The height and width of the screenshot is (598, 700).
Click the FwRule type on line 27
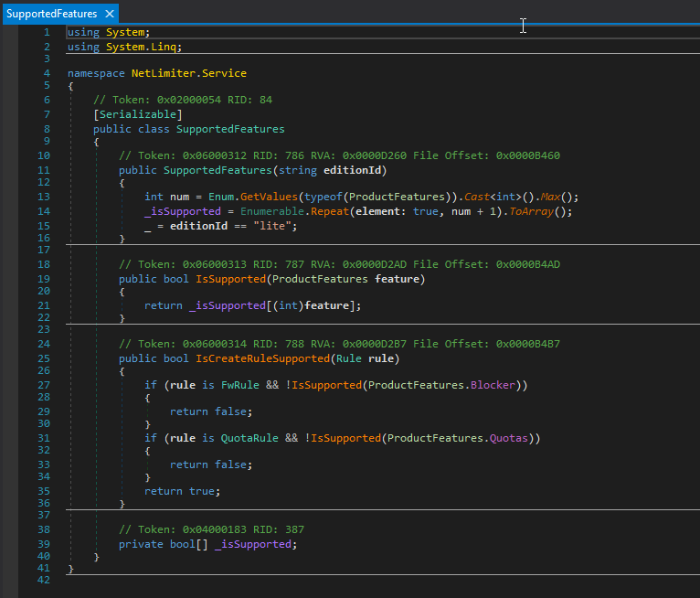click(240, 385)
